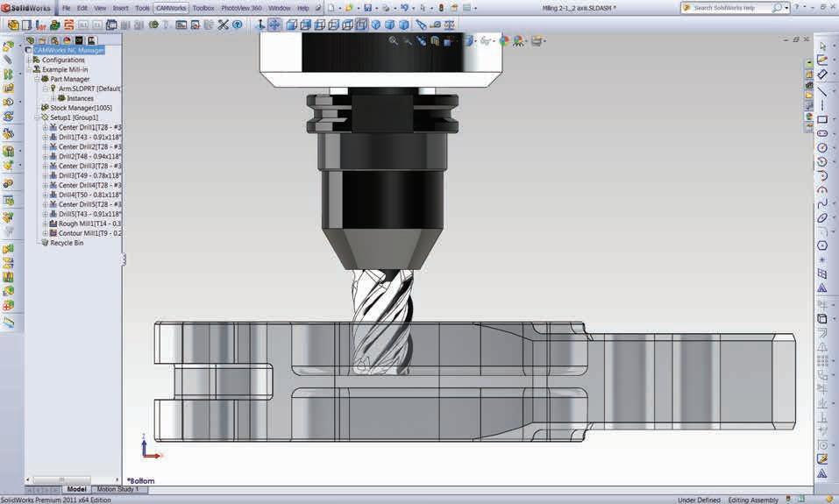Click the Zoom to Fit magnifier icon

[x=394, y=40]
